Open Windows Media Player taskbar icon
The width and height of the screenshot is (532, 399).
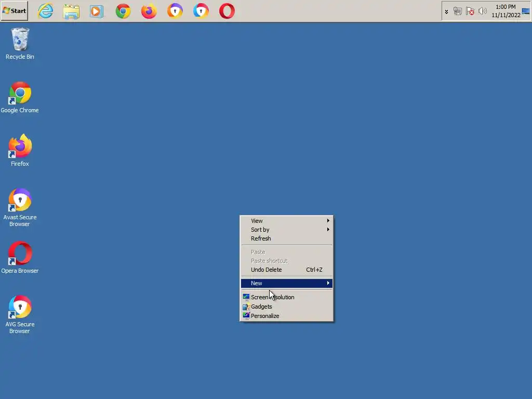click(x=97, y=11)
